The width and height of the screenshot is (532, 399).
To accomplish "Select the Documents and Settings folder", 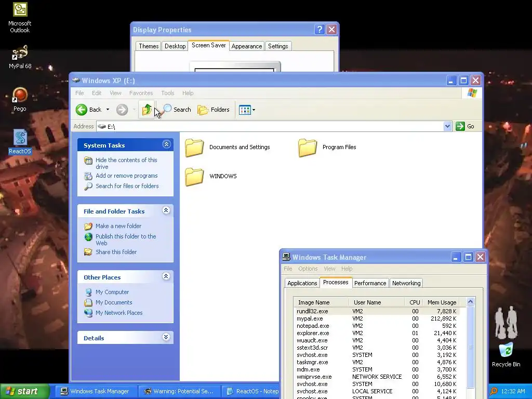I will click(x=228, y=147).
